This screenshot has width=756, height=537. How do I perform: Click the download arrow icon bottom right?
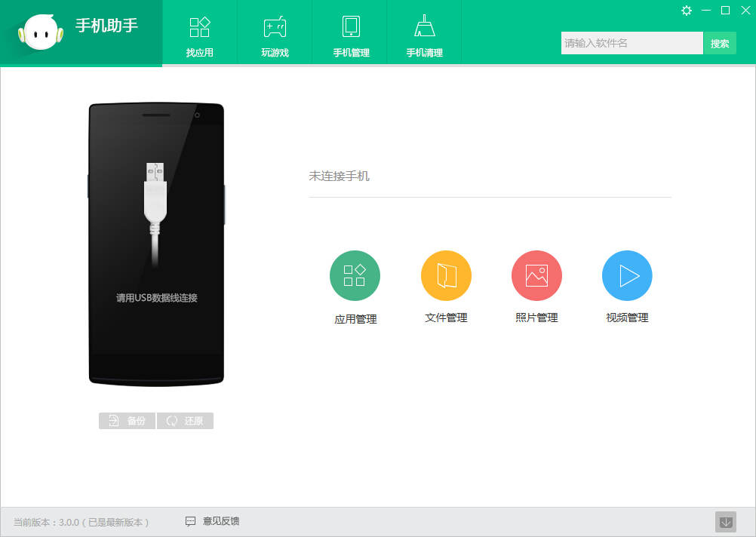click(726, 521)
